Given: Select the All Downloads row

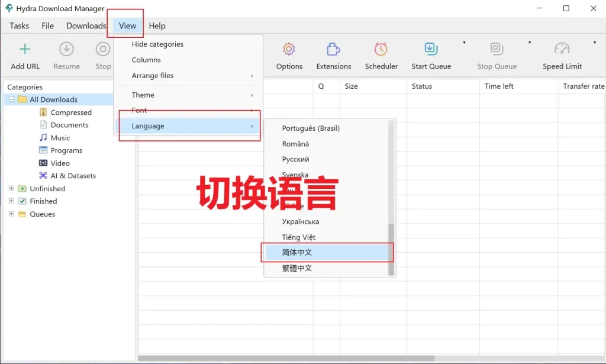Looking at the screenshot, I should click(x=59, y=99).
